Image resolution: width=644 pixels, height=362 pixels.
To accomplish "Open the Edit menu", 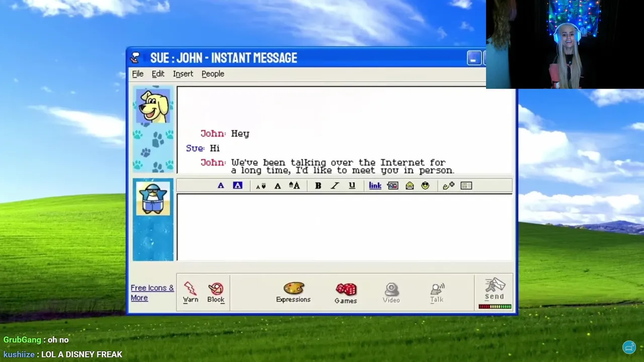I will click(x=158, y=74).
